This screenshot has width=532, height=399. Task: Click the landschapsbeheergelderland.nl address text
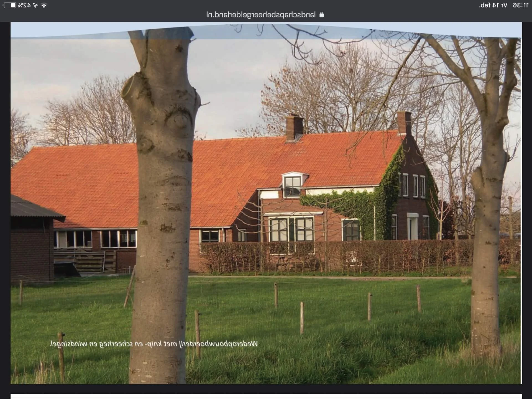coord(261,15)
